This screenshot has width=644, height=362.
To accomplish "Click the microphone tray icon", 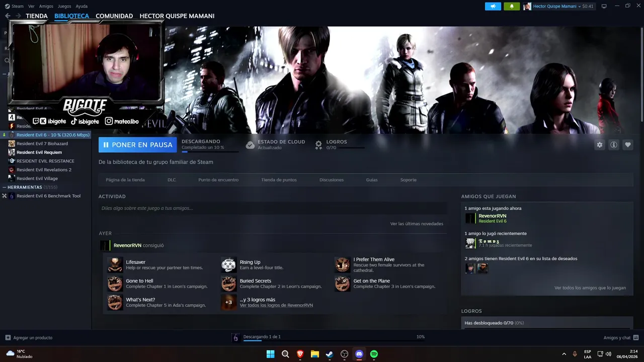I will 575,354.
